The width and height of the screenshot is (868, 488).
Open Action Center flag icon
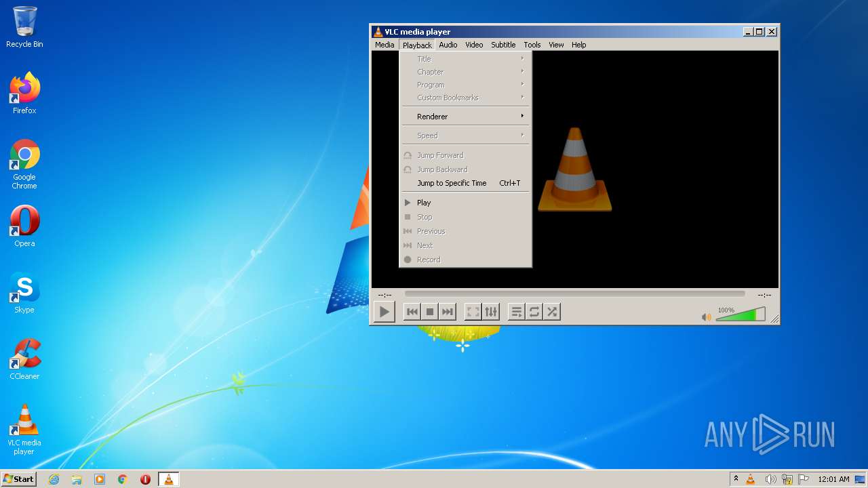point(804,479)
